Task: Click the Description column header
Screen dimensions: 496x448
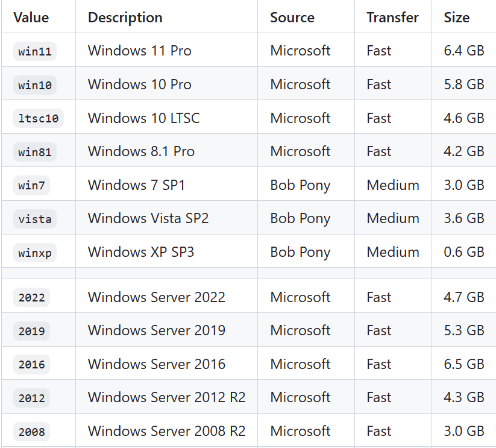Action: (125, 17)
